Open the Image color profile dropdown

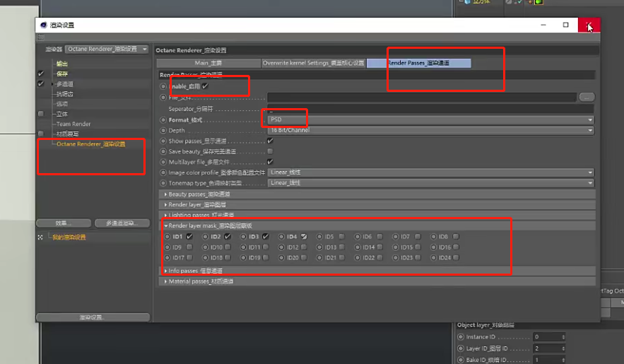431,172
